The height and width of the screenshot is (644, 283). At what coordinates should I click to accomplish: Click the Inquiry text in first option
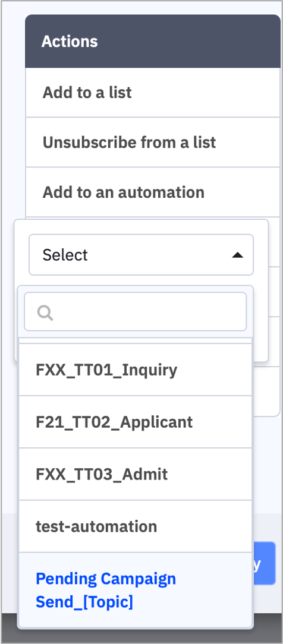coord(150,370)
